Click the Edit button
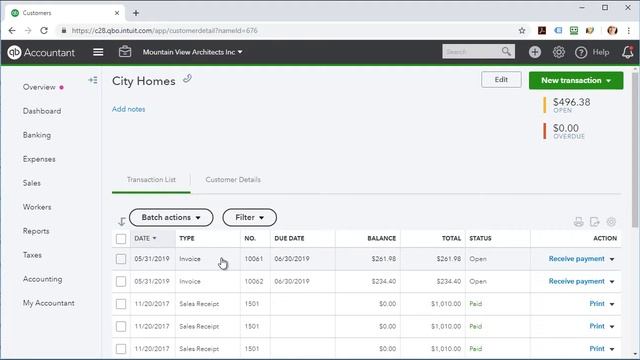The height and width of the screenshot is (360, 640). click(501, 80)
